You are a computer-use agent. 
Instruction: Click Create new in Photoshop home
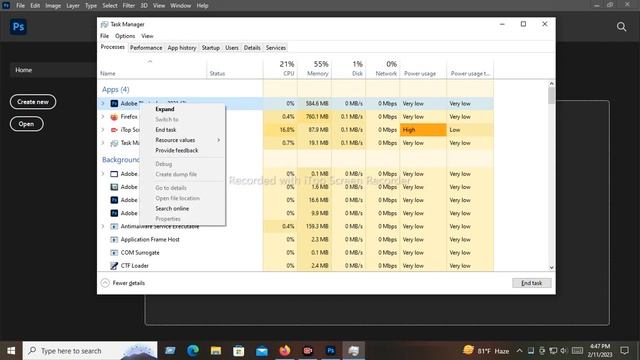pyautogui.click(x=33, y=102)
